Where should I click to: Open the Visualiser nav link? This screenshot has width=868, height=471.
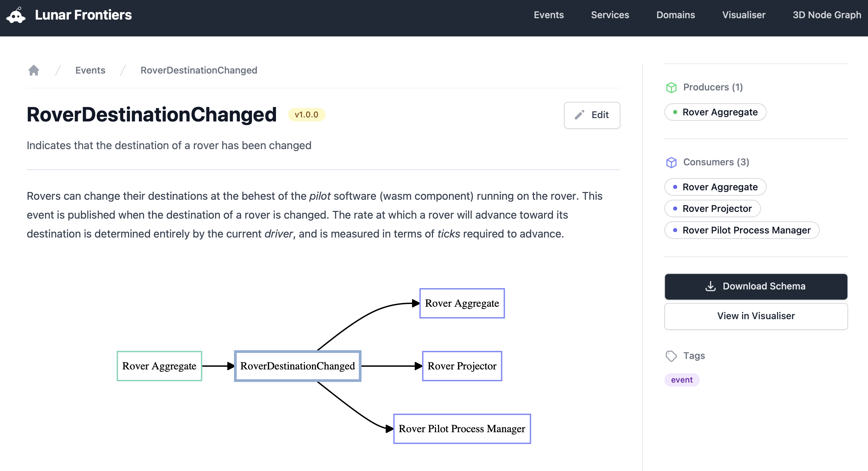click(744, 15)
